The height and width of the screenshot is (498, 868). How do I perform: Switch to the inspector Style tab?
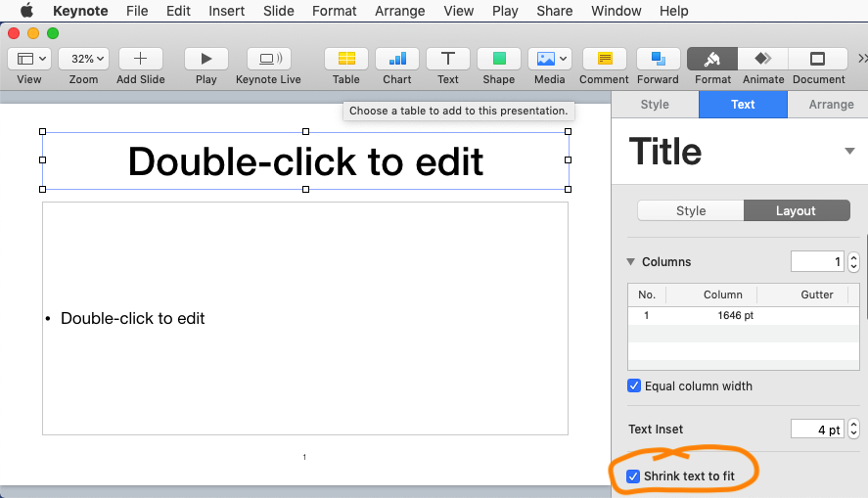pos(655,105)
